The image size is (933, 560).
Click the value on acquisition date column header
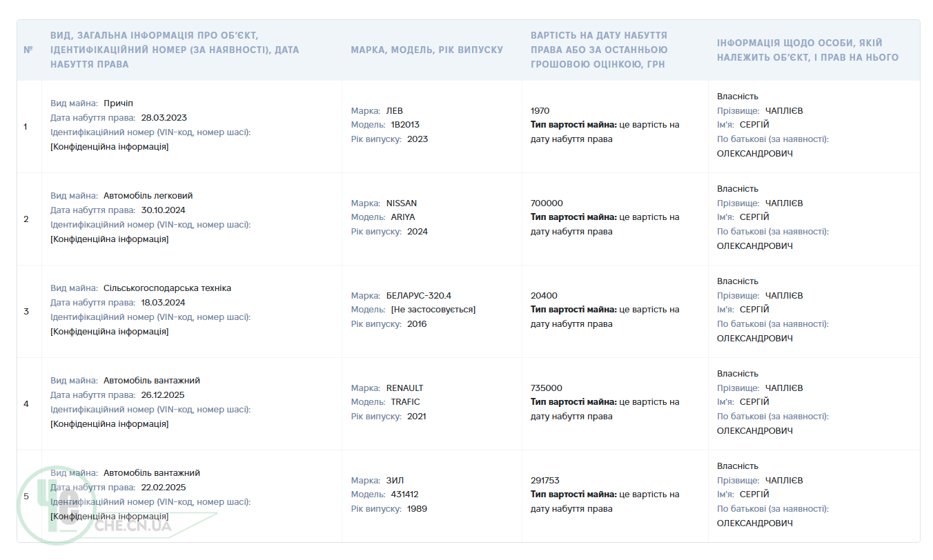click(599, 50)
